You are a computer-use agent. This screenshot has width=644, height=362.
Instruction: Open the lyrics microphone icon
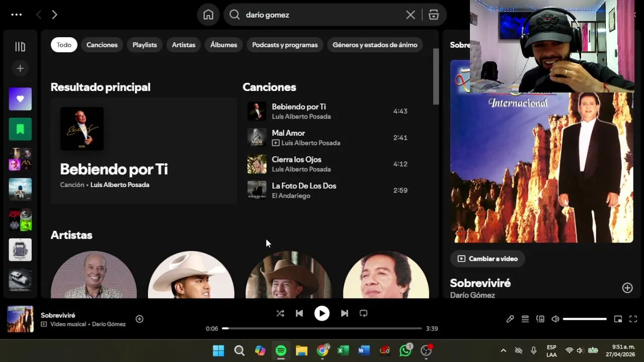click(510, 319)
